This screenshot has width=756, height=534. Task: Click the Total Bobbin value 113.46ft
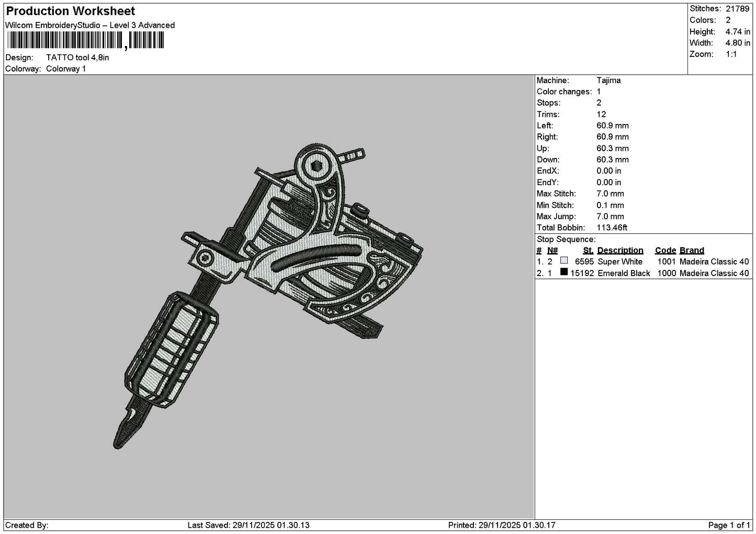pos(612,228)
